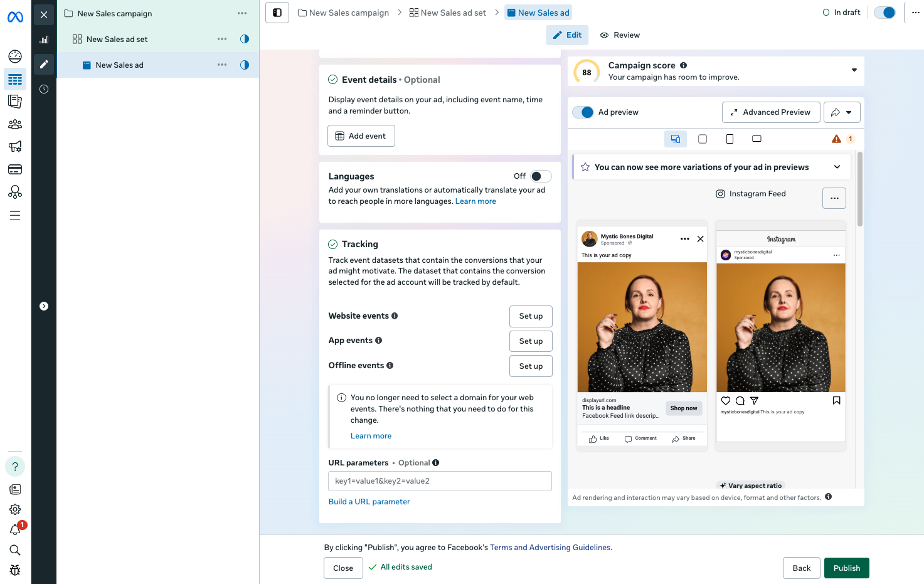Toggle the In draft switch

click(884, 12)
